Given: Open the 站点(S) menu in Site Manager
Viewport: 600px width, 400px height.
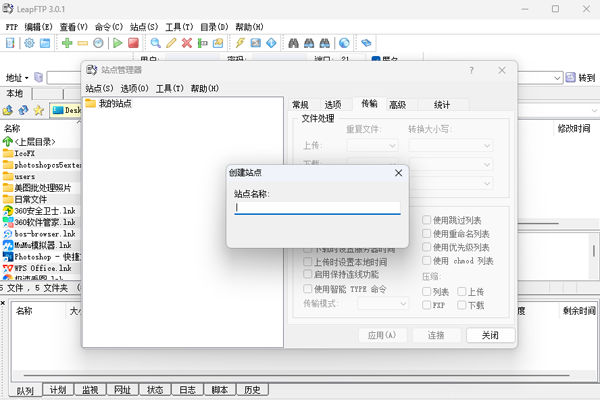Looking at the screenshot, I should coord(100,88).
